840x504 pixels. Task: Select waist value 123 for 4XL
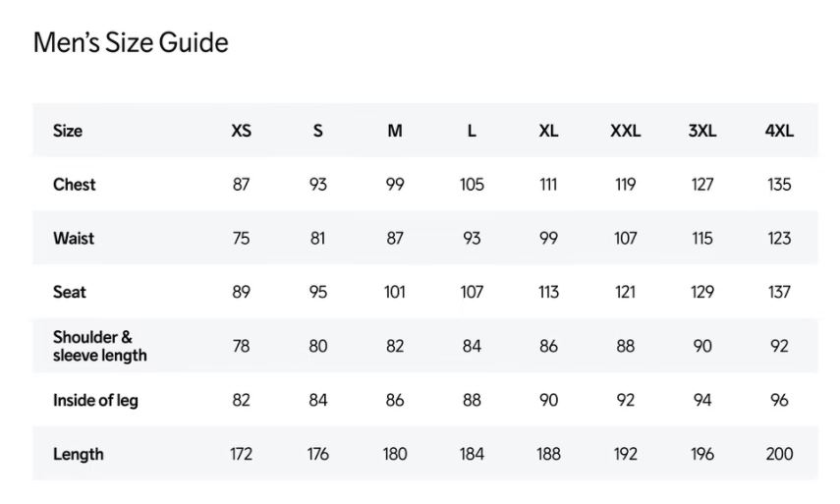pos(779,239)
